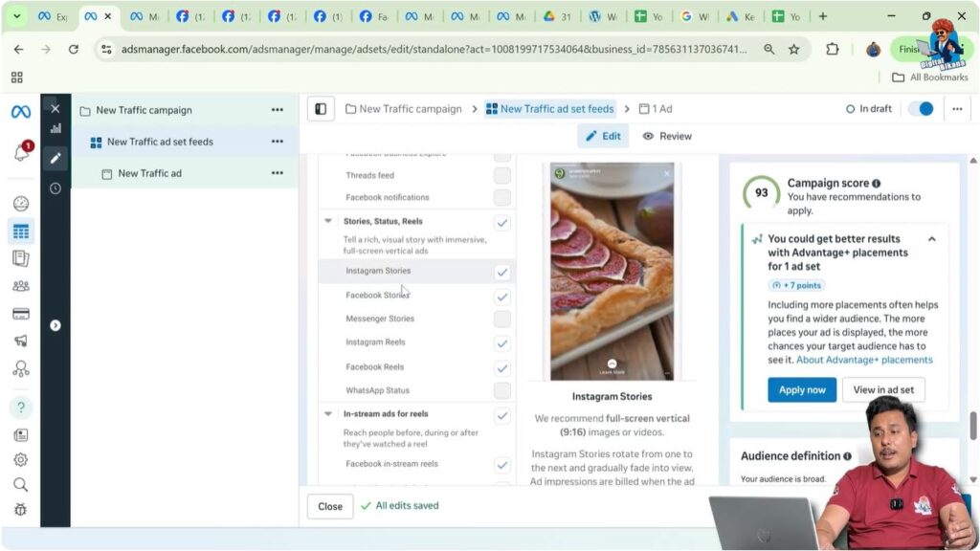This screenshot has height=551, width=980.
Task: Open top right three-dot menu
Action: coord(957,109)
